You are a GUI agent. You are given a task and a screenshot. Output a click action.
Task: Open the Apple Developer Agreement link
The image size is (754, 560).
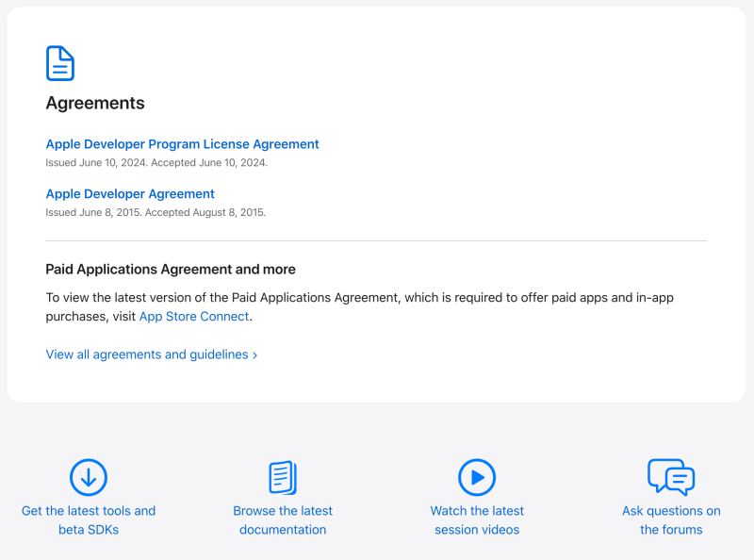point(130,193)
